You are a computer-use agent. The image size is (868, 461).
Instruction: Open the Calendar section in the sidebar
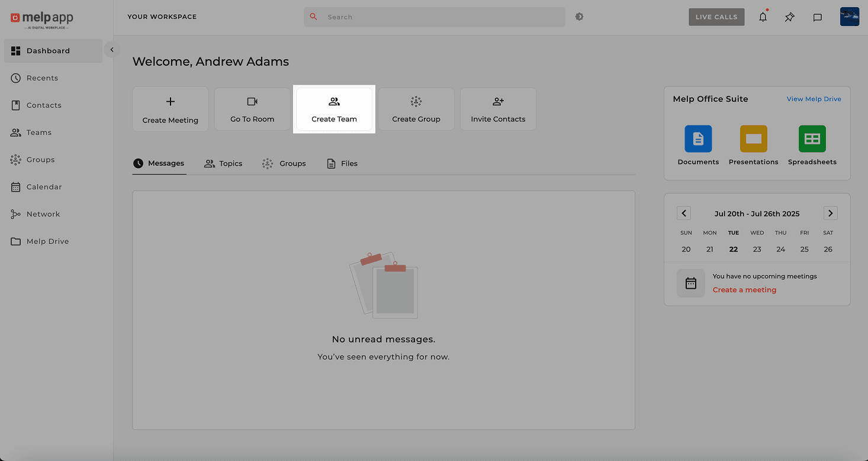pyautogui.click(x=44, y=186)
